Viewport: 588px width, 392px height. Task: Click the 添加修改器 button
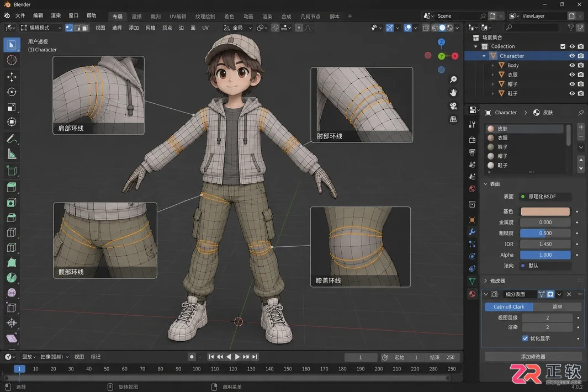click(x=533, y=356)
